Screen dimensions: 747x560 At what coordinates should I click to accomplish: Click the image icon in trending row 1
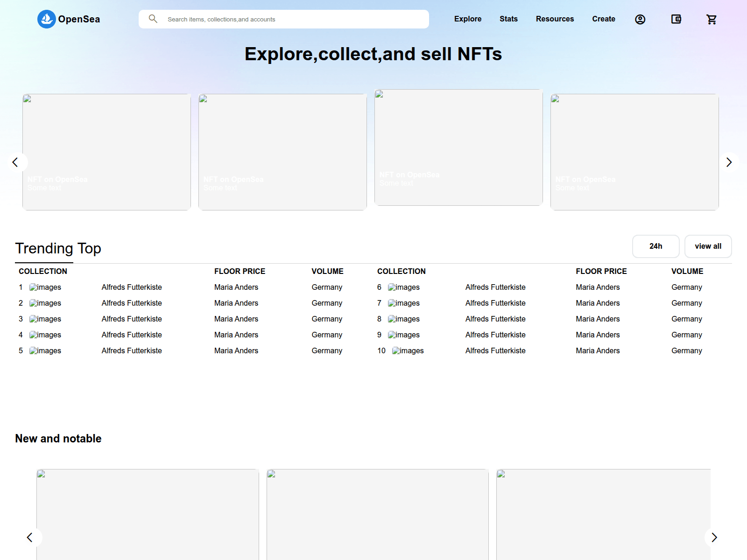click(x=45, y=287)
